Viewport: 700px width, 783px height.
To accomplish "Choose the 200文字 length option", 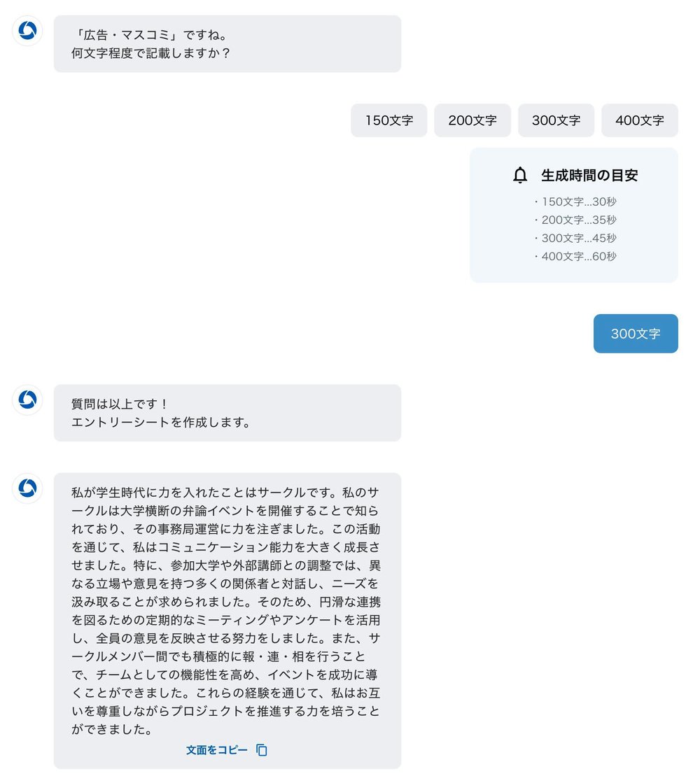I will point(472,120).
